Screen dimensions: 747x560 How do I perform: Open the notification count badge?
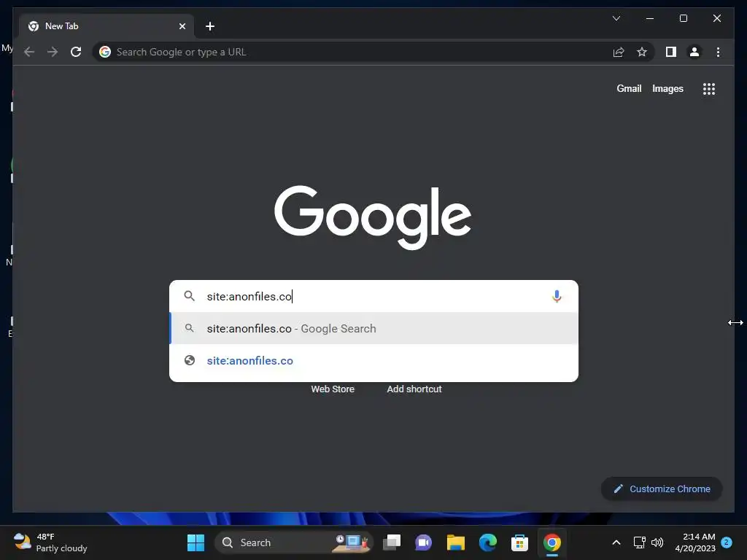point(727,542)
